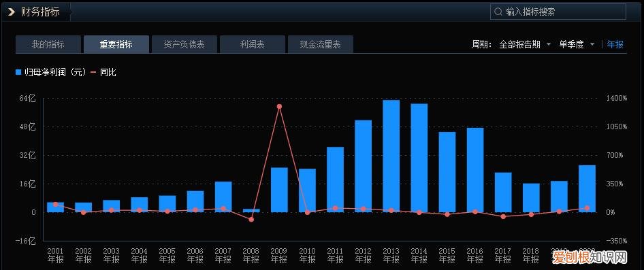Click the 2015 年报 bar
This screenshot has height=270, width=644.
[x=447, y=172]
